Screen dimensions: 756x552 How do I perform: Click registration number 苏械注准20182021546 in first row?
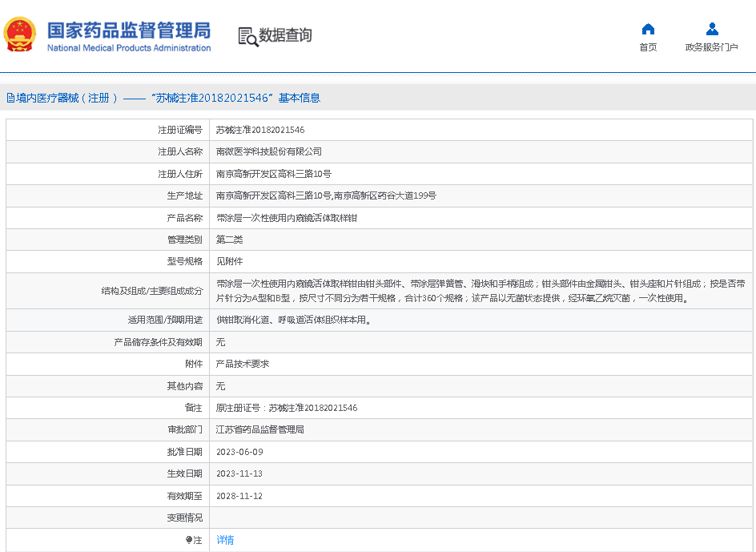click(x=260, y=130)
